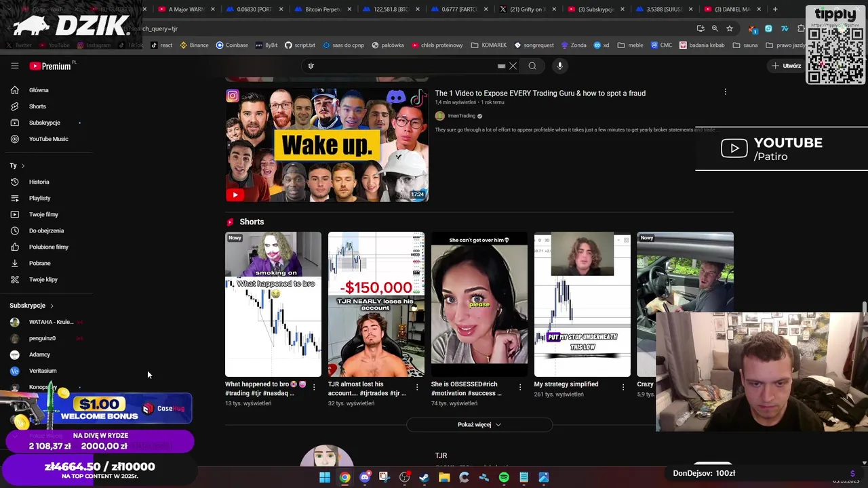Go to Główna (Home) in the sidebar

[x=39, y=90]
